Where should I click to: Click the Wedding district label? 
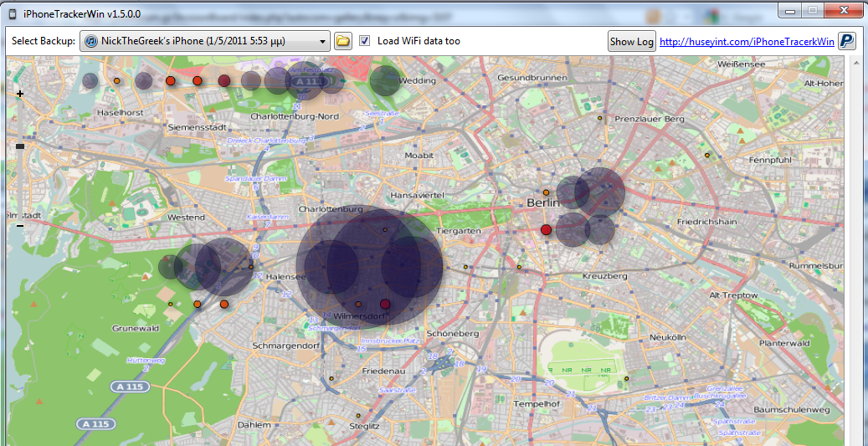[418, 81]
